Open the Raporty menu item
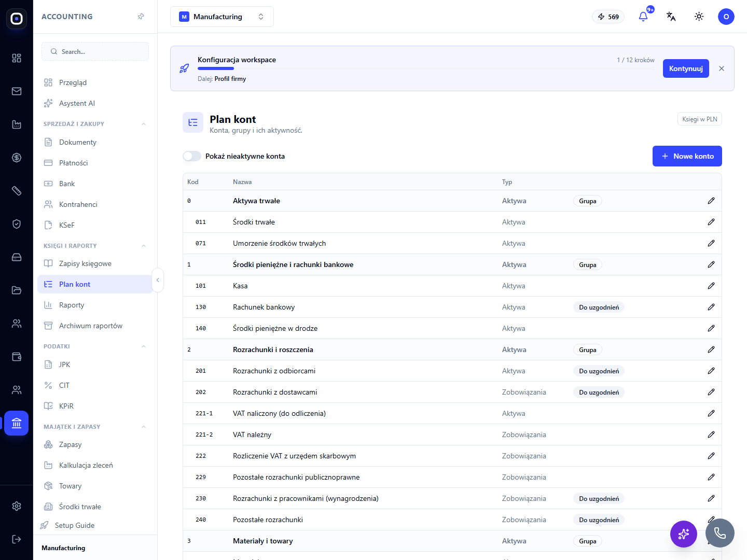This screenshot has height=560, width=747. point(95,305)
